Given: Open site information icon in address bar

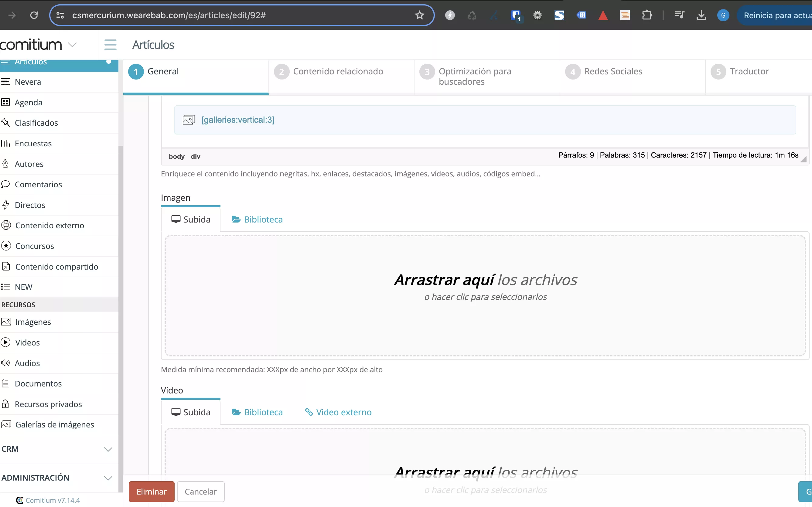Looking at the screenshot, I should pos(60,15).
